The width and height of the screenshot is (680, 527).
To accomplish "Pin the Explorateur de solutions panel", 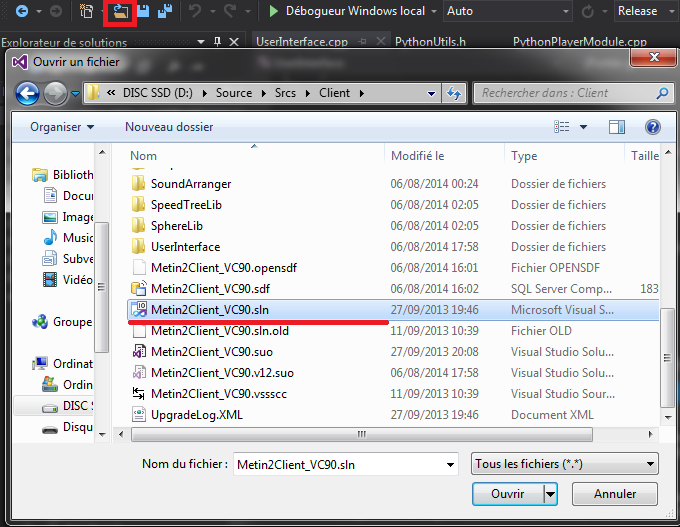I will [217, 42].
